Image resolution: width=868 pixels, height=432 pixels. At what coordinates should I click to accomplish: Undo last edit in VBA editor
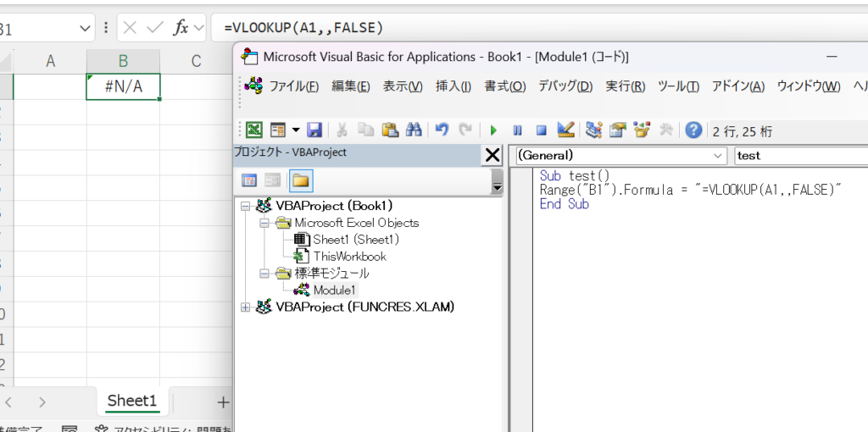click(x=441, y=130)
